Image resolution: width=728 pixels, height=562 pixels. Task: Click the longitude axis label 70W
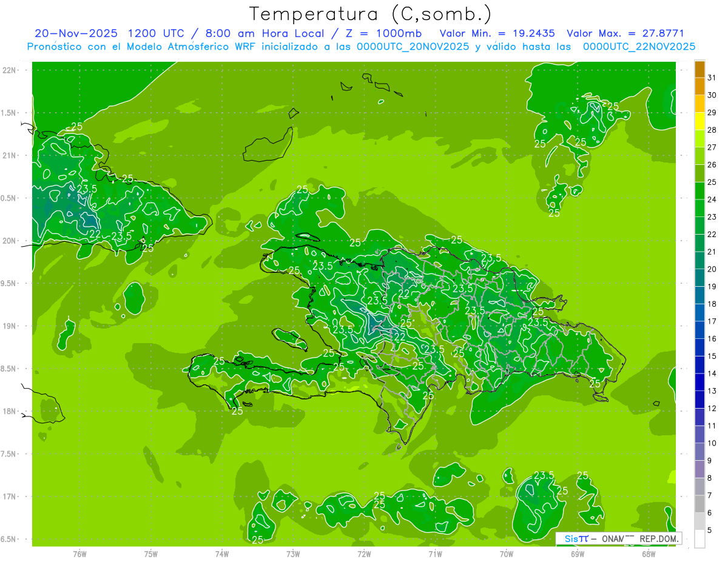click(x=507, y=554)
